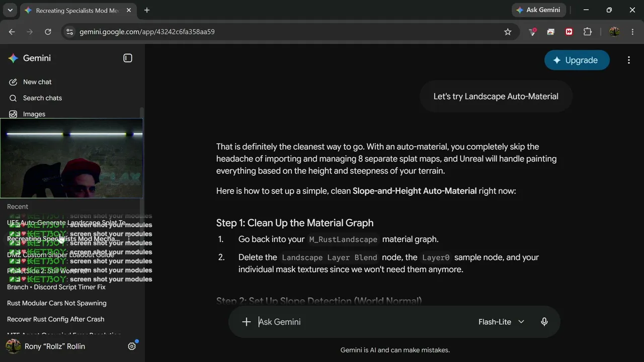This screenshot has width=644, height=362.
Task: Open the settings gear next to the profile
Action: tap(132, 346)
